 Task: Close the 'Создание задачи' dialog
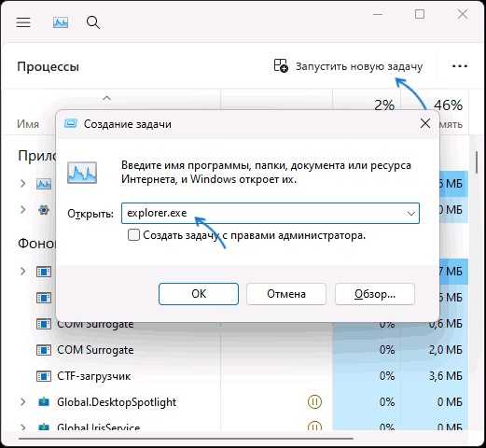(x=425, y=123)
